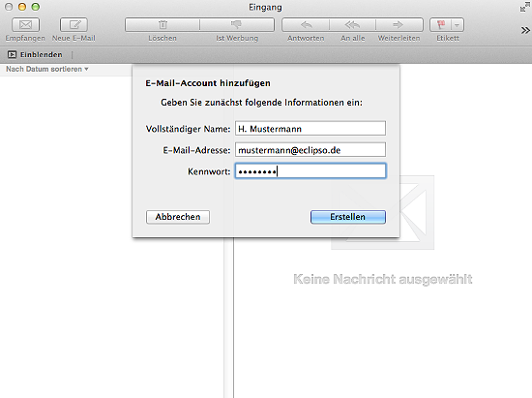Click the divider between message list and preview
The height and width of the screenshot is (398, 532).
coord(233,318)
